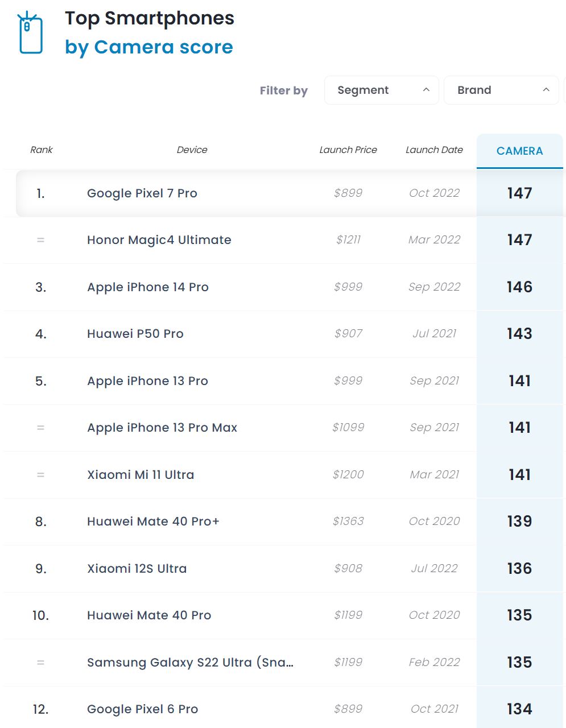Click the Samsung Galaxy S22 Ultra entry
Image resolution: width=566 pixels, height=728 pixels.
[x=190, y=663]
